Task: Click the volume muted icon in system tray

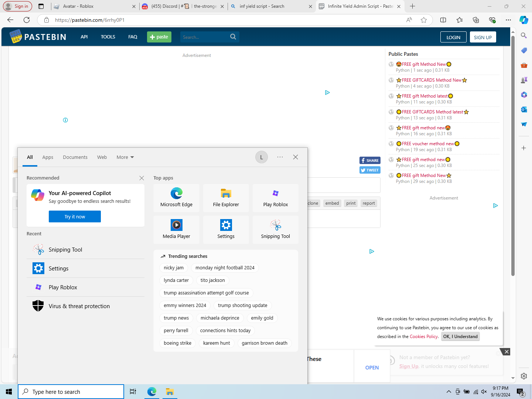Action: (484, 392)
